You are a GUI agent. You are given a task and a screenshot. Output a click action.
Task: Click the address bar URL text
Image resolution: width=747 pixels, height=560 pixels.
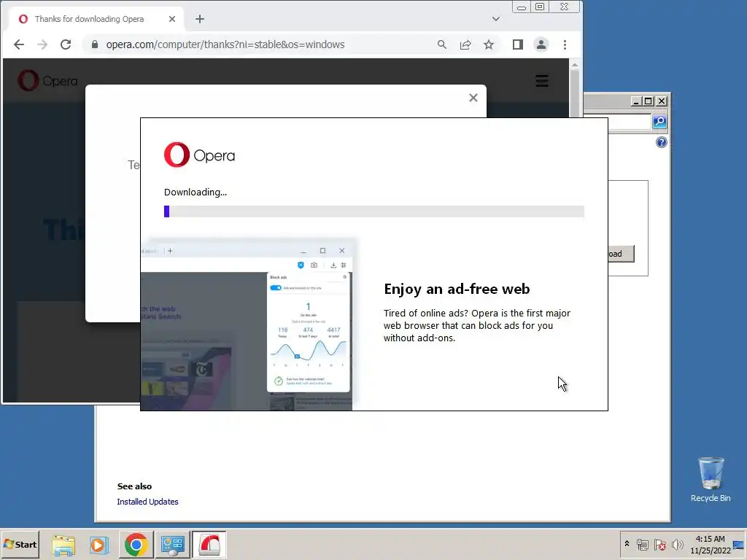(x=225, y=44)
